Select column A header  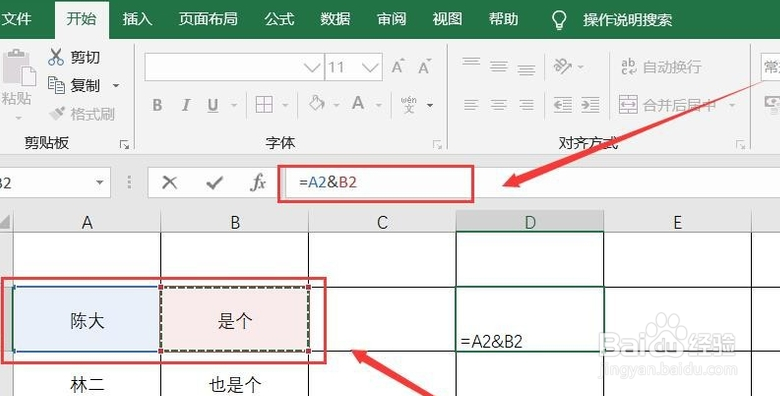87,222
